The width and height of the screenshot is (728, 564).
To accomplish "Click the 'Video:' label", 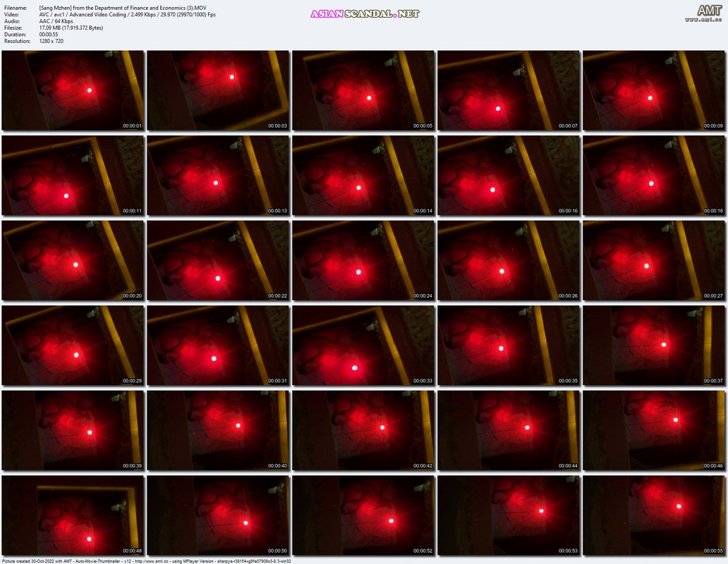I will [11, 14].
